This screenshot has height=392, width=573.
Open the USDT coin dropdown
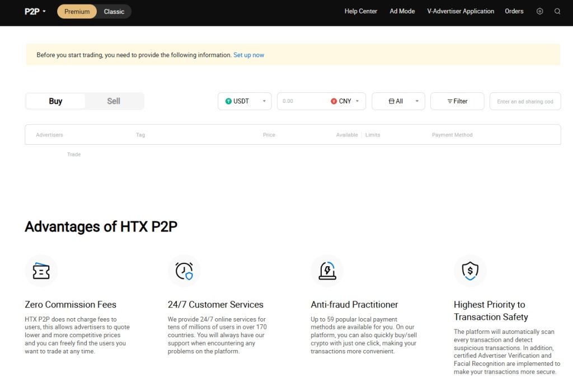tap(245, 101)
